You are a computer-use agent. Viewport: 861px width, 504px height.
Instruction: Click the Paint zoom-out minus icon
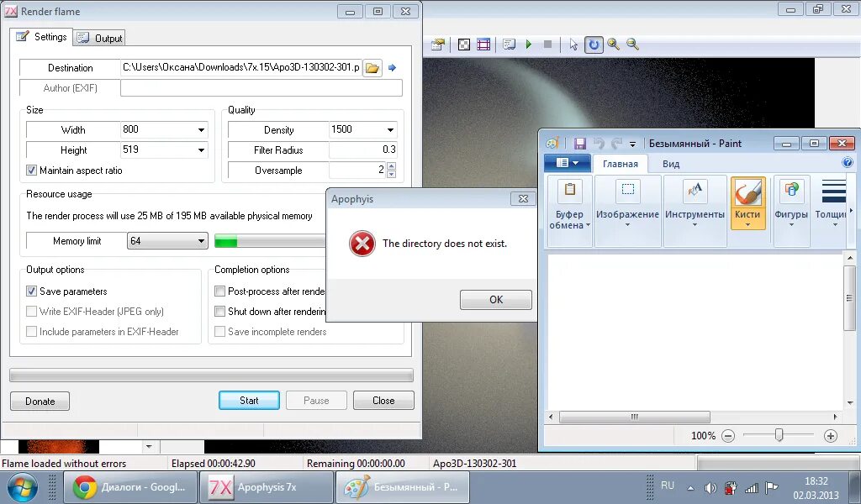pyautogui.click(x=728, y=436)
